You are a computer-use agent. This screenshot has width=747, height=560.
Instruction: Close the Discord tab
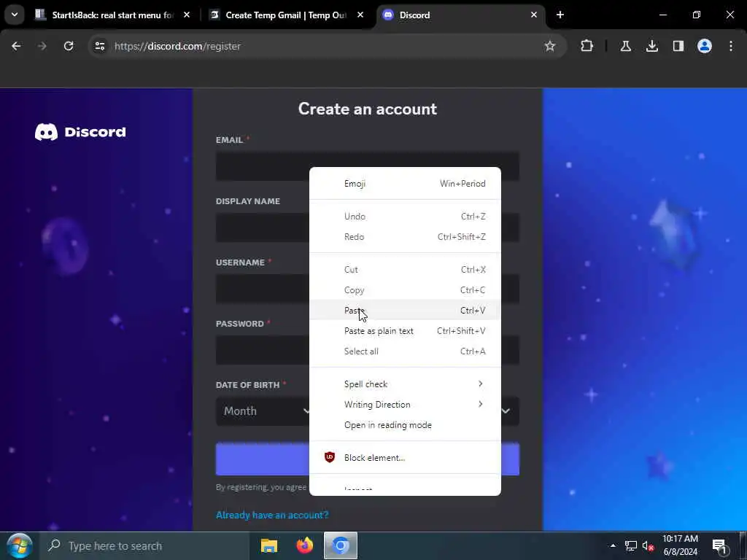click(x=533, y=15)
